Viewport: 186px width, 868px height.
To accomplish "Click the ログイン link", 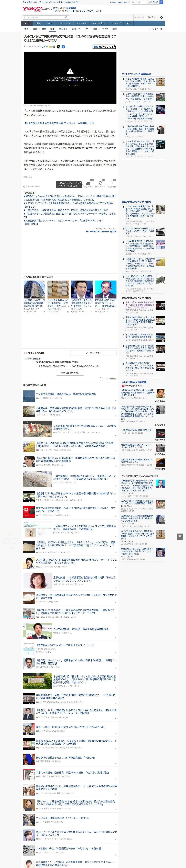I will (x=57, y=11).
